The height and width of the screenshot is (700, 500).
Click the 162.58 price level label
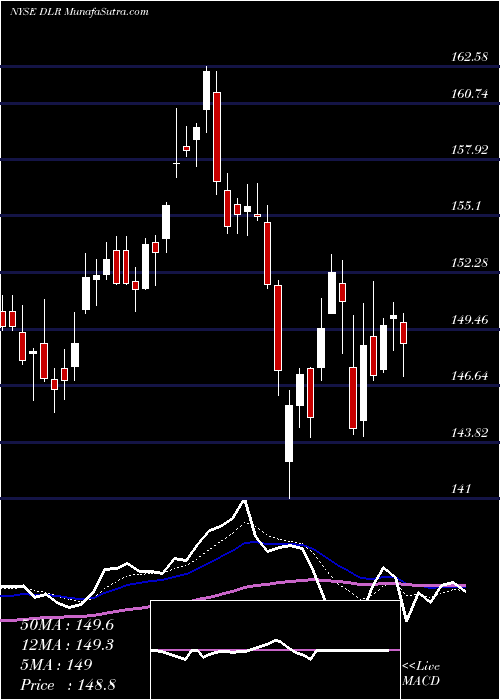pos(470,57)
